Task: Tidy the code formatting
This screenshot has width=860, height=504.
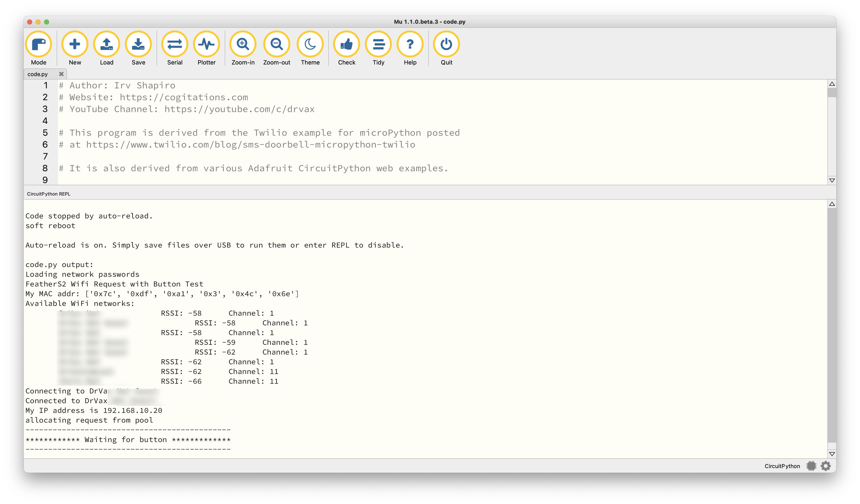Action: pos(378,48)
